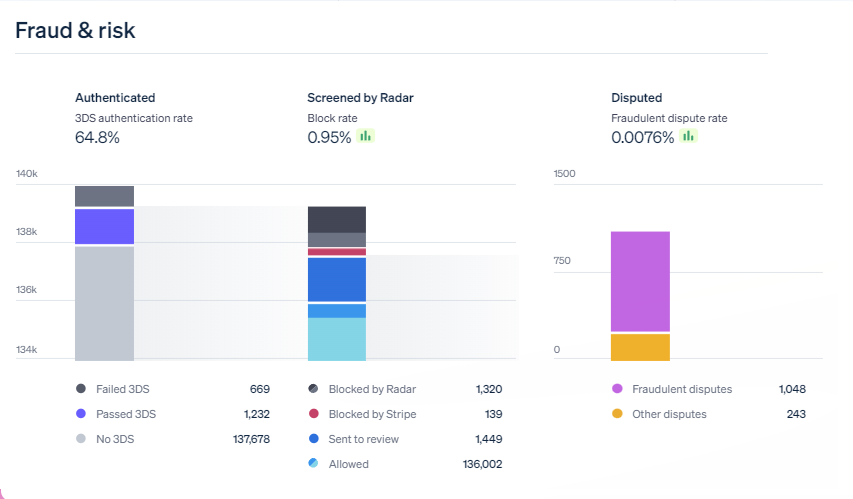This screenshot has height=499, width=853.
Task: Click the Sent to review blue legend dot
Action: point(313,439)
